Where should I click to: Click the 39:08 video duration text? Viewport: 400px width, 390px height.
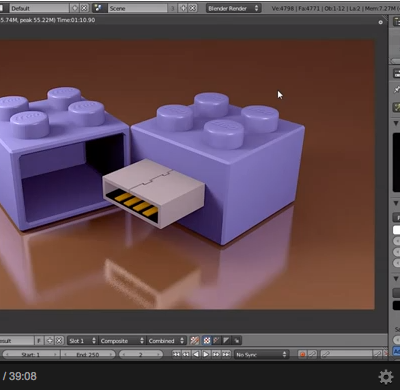tap(23, 376)
